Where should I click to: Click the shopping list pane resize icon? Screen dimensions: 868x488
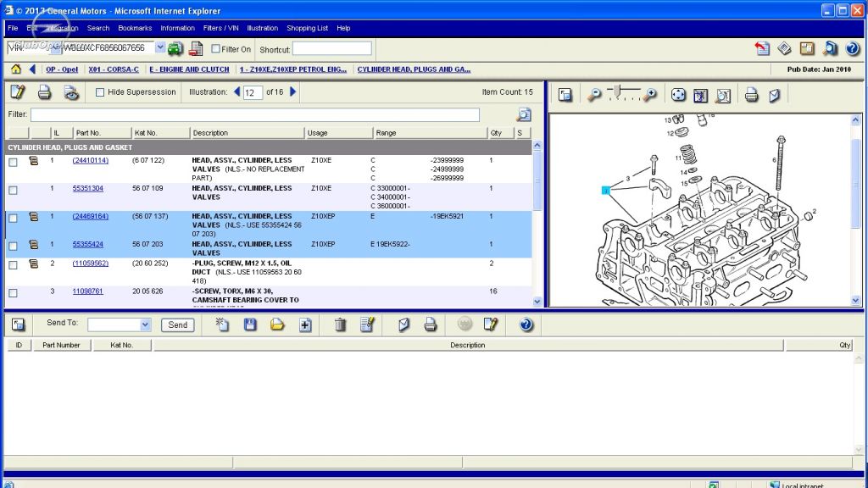(x=19, y=324)
